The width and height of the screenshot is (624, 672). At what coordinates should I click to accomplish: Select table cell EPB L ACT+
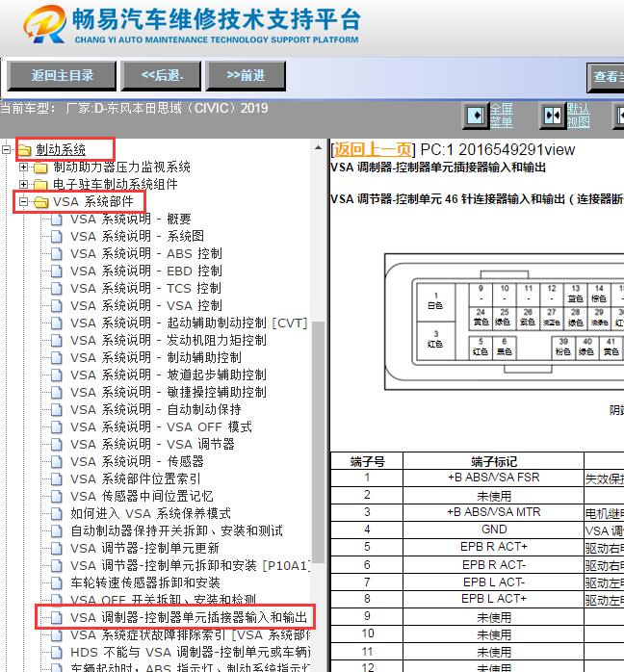[493, 599]
